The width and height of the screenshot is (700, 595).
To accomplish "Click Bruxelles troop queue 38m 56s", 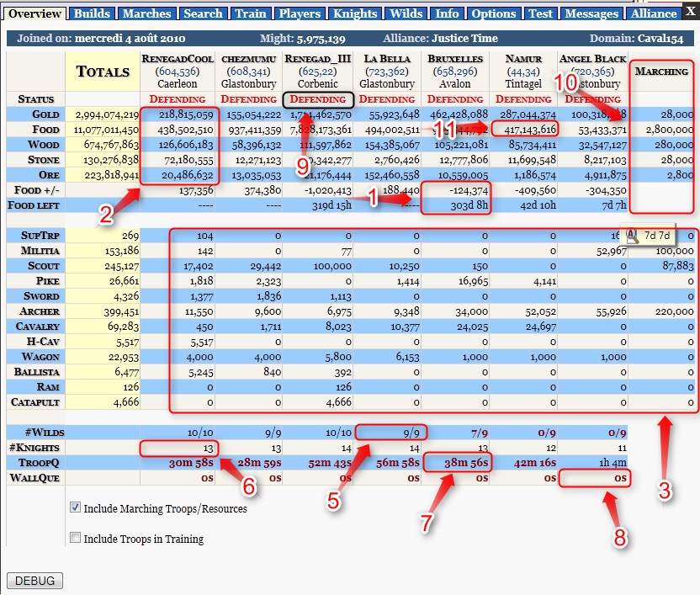I will 466,463.
